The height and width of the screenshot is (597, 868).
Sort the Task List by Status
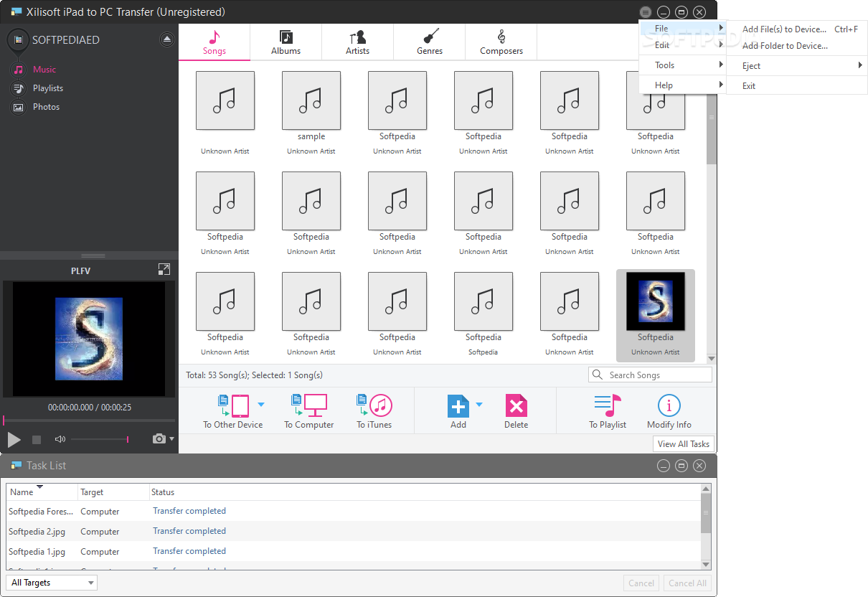point(425,492)
